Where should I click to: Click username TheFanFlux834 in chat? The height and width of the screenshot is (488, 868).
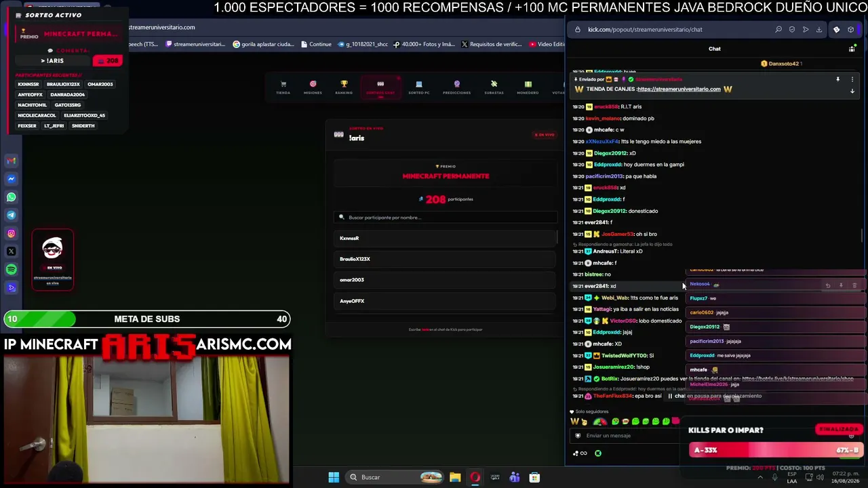pos(612,396)
